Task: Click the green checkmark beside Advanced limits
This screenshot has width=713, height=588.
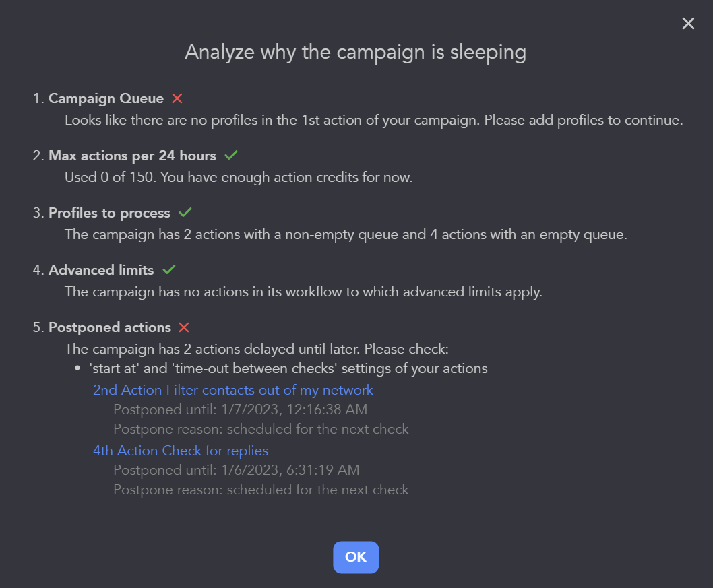Action: point(169,270)
